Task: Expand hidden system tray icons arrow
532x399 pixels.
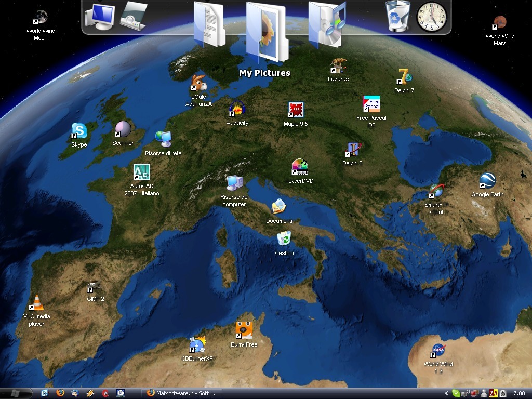Action: 446,394
